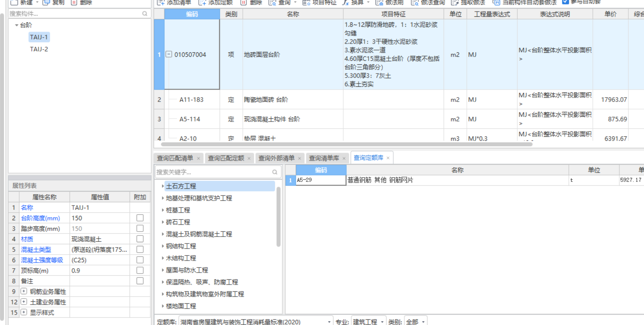The height and width of the screenshot is (325, 644).
Task: Select the 楼地面工程 category
Action: point(181,306)
